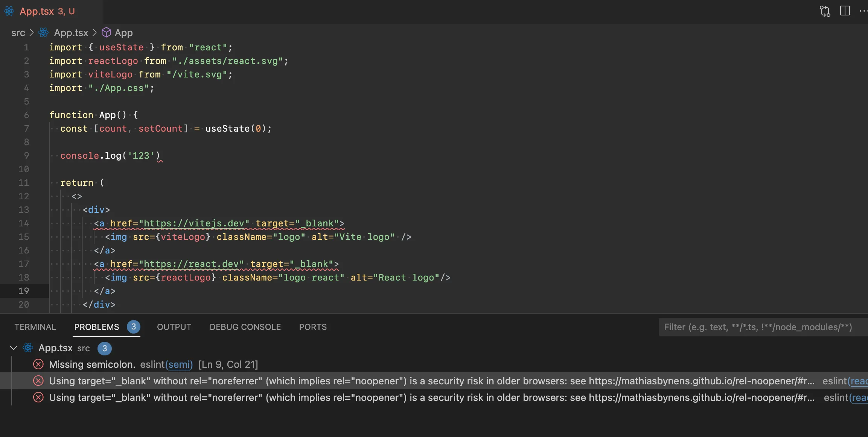Open the App.tsx breadcrumb dropdown
This screenshot has height=437, width=868.
click(x=71, y=33)
